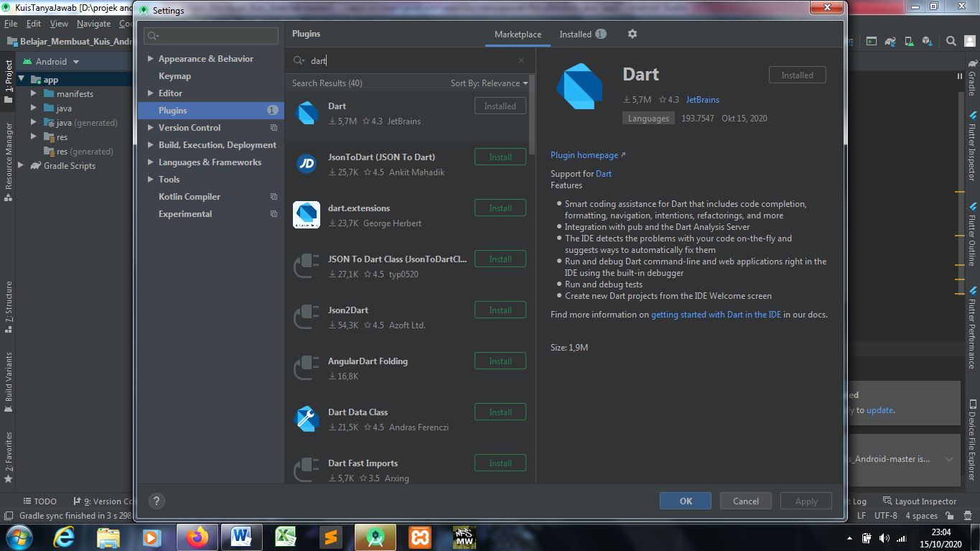Viewport: 980px width, 551px height.
Task: Open the Navigate menu
Action: 93,23
